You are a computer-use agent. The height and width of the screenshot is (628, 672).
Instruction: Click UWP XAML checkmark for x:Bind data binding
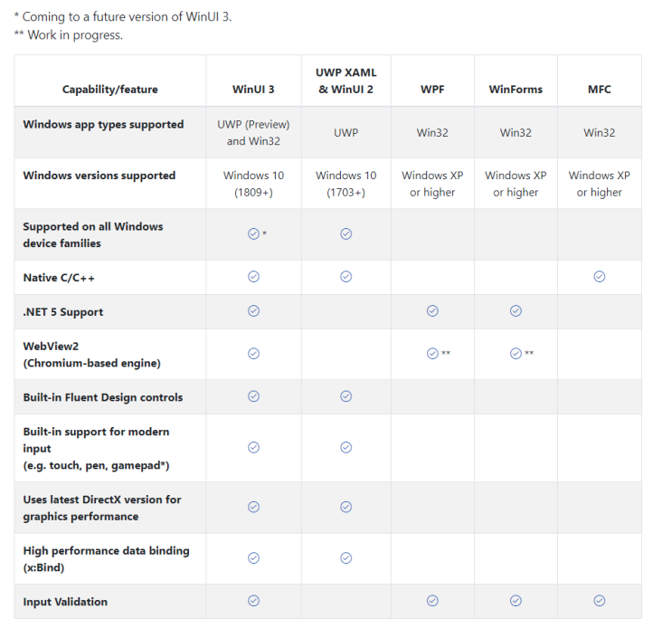(x=345, y=557)
